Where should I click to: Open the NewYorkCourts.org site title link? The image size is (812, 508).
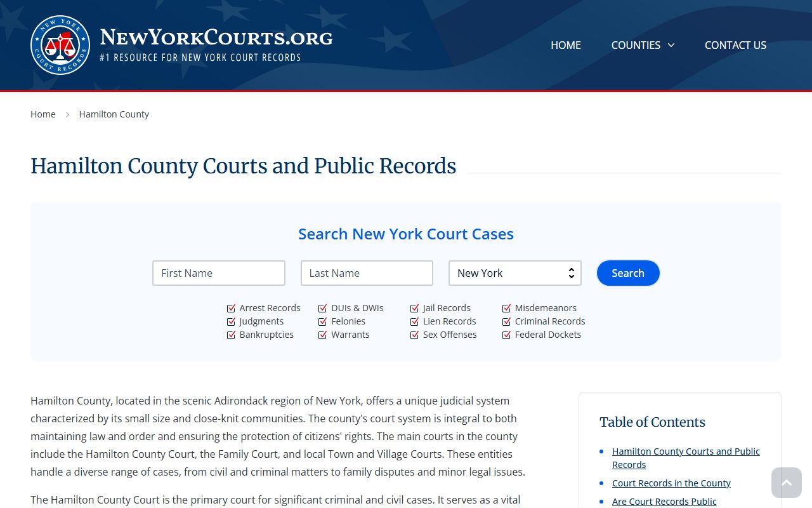click(x=216, y=37)
